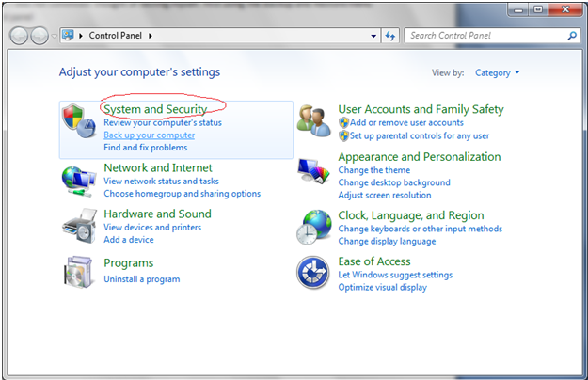
Task: Open the System and Security category link
Action: pyautogui.click(x=155, y=109)
